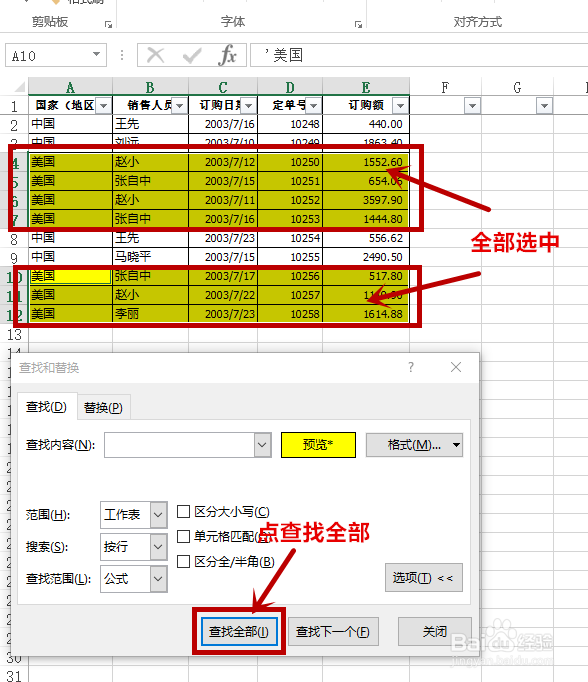
Task: Click in the formula bar showing '美国
Action: click(x=419, y=55)
